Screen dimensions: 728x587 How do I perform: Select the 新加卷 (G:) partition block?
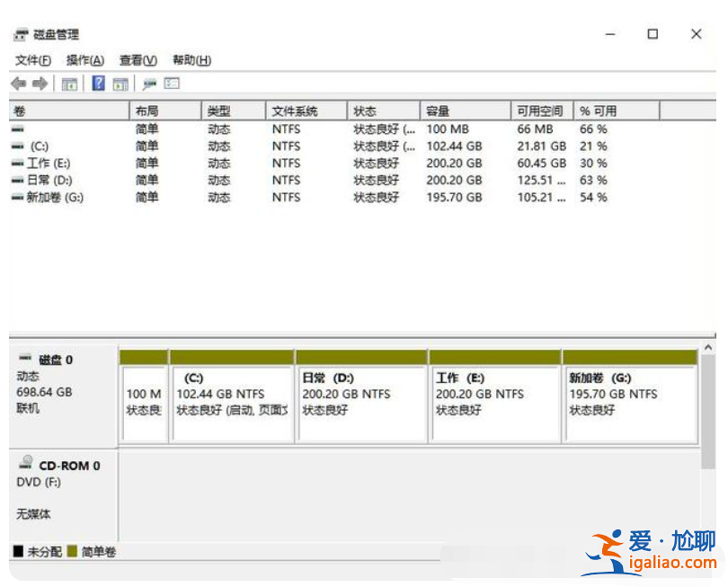pyautogui.click(x=629, y=396)
